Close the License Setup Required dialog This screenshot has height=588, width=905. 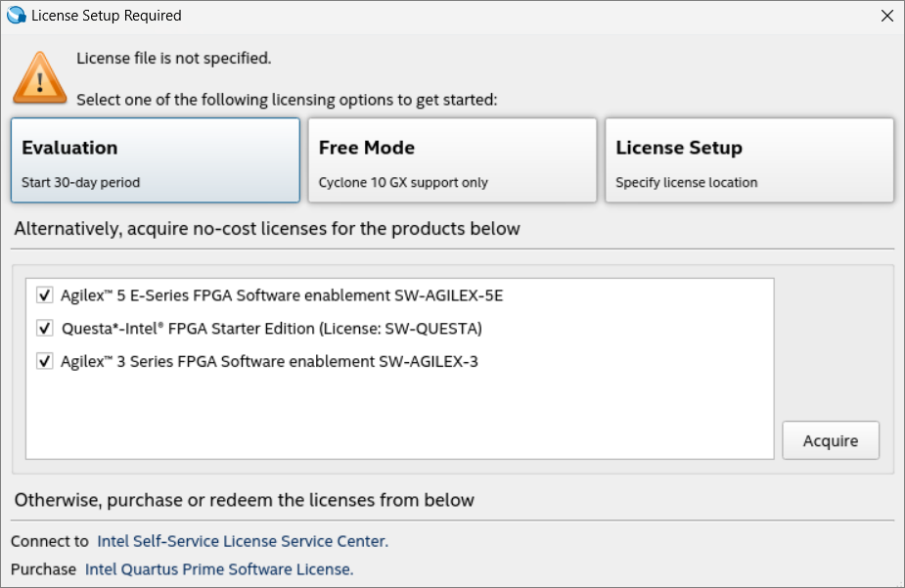click(886, 16)
